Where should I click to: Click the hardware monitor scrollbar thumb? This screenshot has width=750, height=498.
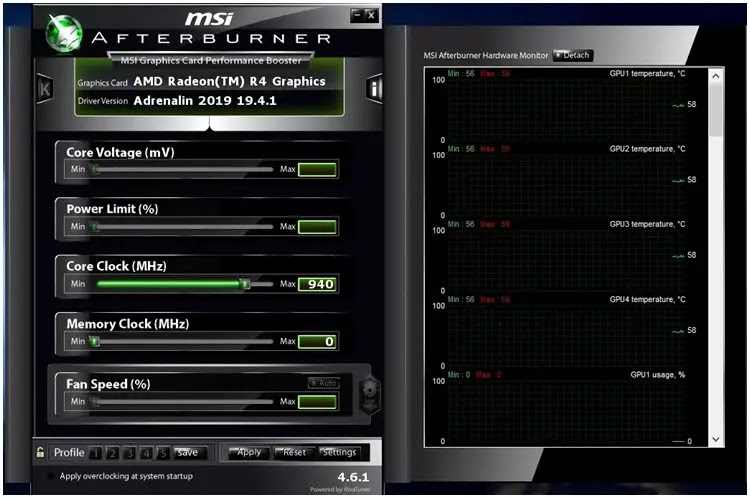tap(716, 109)
